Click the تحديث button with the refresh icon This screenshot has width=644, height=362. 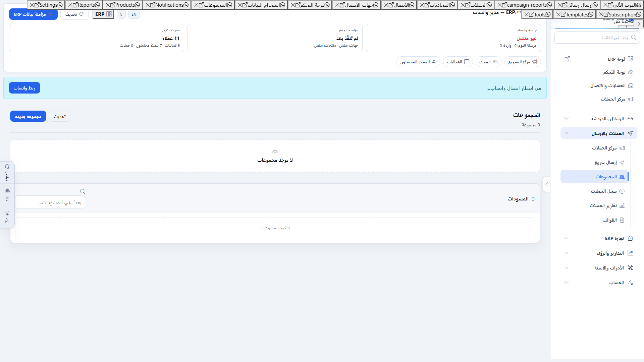pyautogui.click(x=74, y=14)
